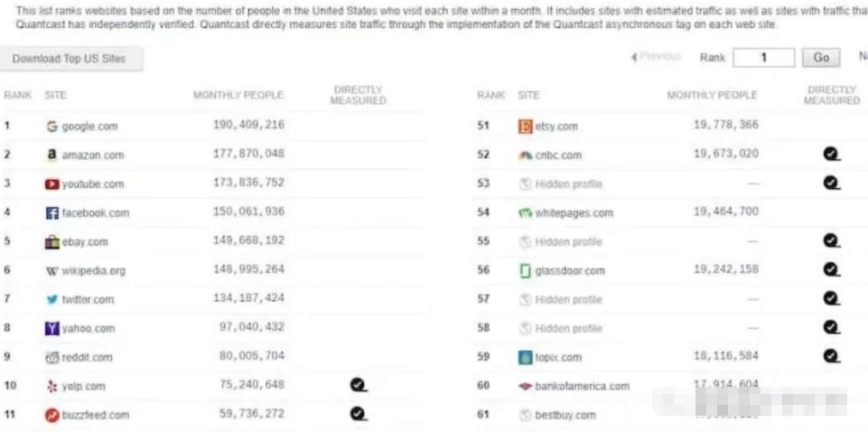Screen dimensions: 868x432
Task: Click the Facebook logo icon
Action: point(52,213)
